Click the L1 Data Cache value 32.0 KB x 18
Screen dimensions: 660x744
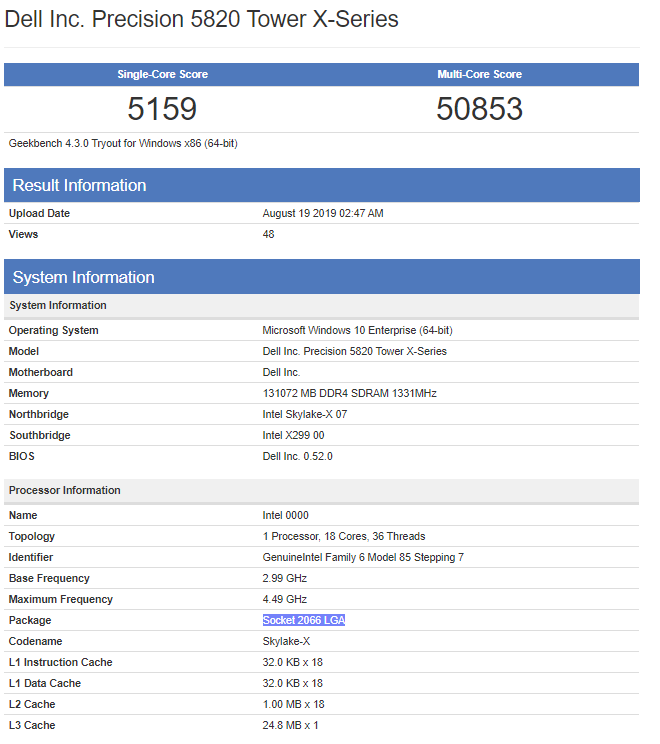[293, 683]
